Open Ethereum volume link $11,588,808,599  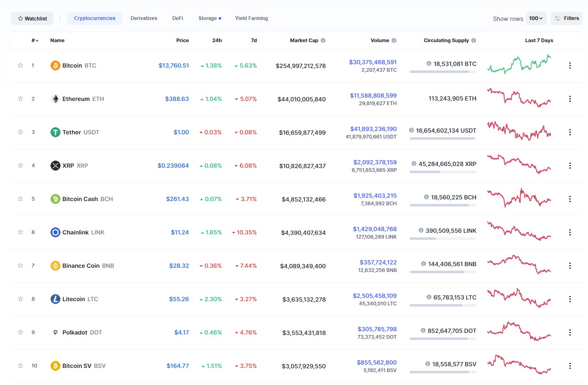click(373, 96)
